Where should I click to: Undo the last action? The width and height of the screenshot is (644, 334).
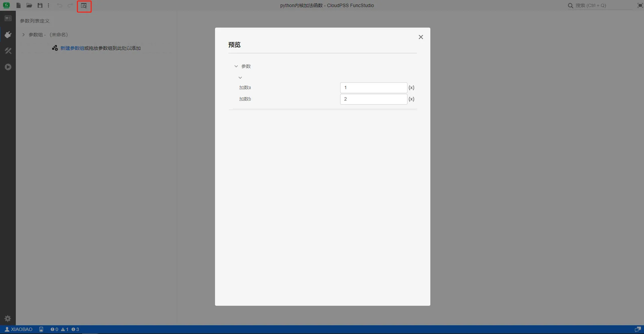[x=60, y=5]
